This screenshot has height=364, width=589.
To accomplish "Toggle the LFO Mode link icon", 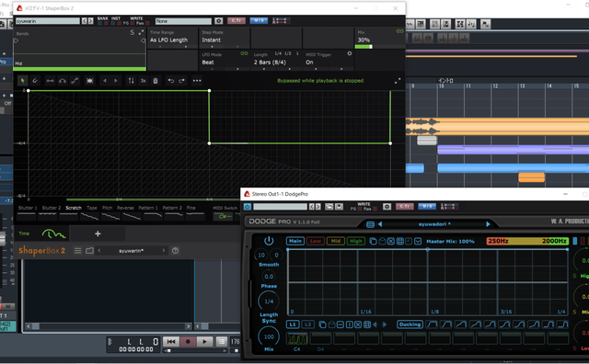I will [x=244, y=53].
